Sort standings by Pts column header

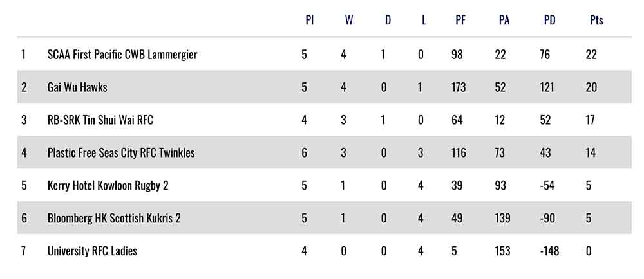click(596, 21)
